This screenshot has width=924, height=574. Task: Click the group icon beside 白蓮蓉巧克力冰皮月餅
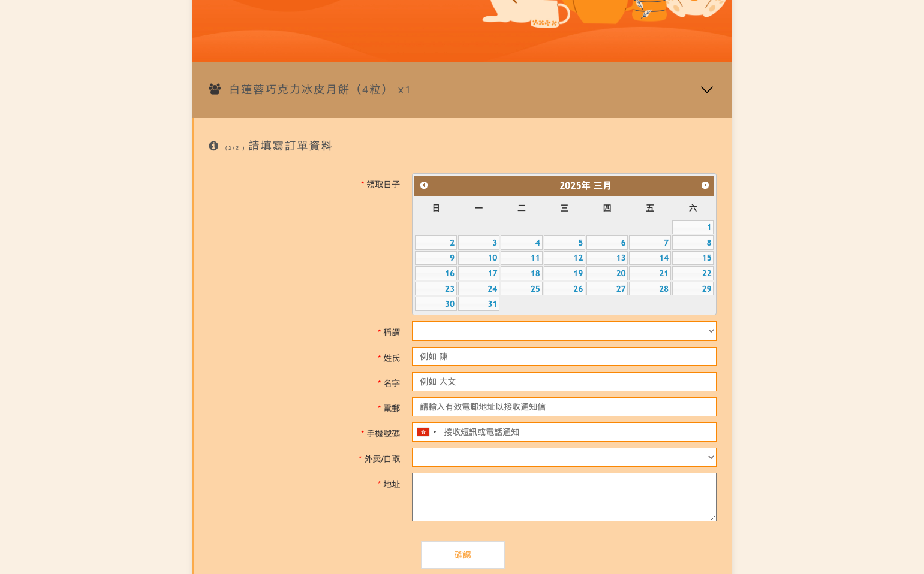(x=215, y=89)
